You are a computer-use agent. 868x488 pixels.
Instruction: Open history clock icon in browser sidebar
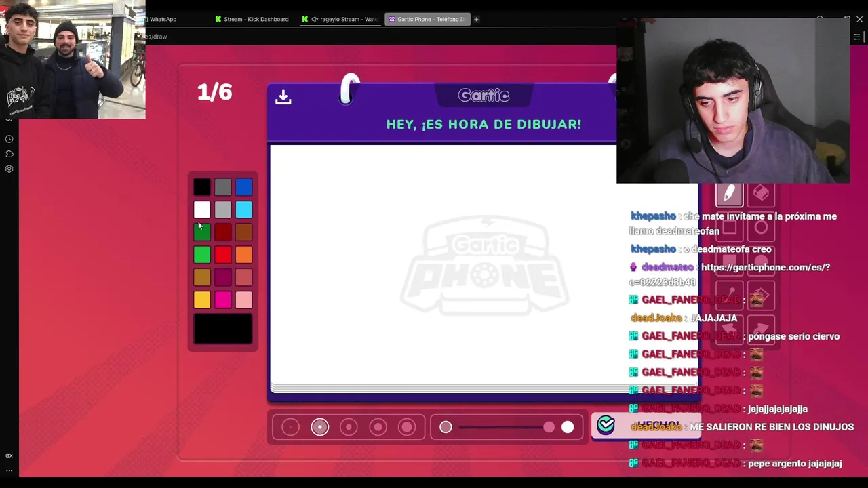[x=9, y=139]
